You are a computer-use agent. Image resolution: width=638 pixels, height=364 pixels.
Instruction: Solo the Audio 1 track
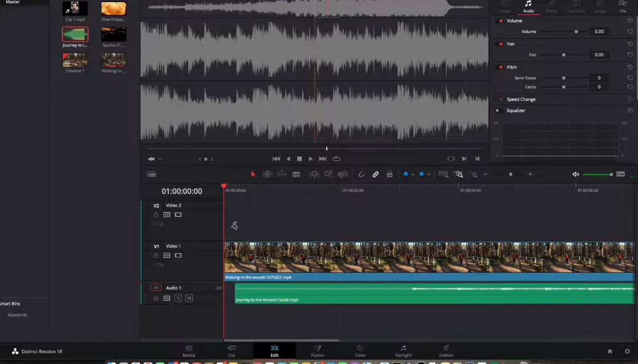(x=178, y=298)
